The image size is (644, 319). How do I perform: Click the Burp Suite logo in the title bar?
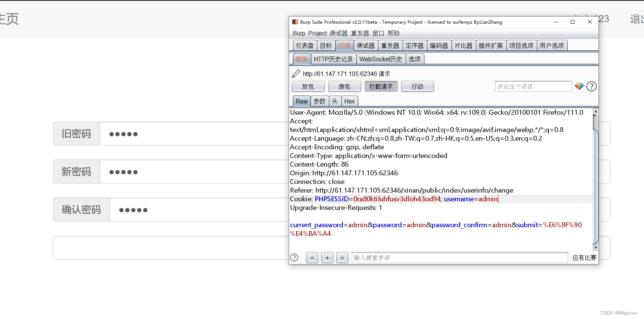295,22
